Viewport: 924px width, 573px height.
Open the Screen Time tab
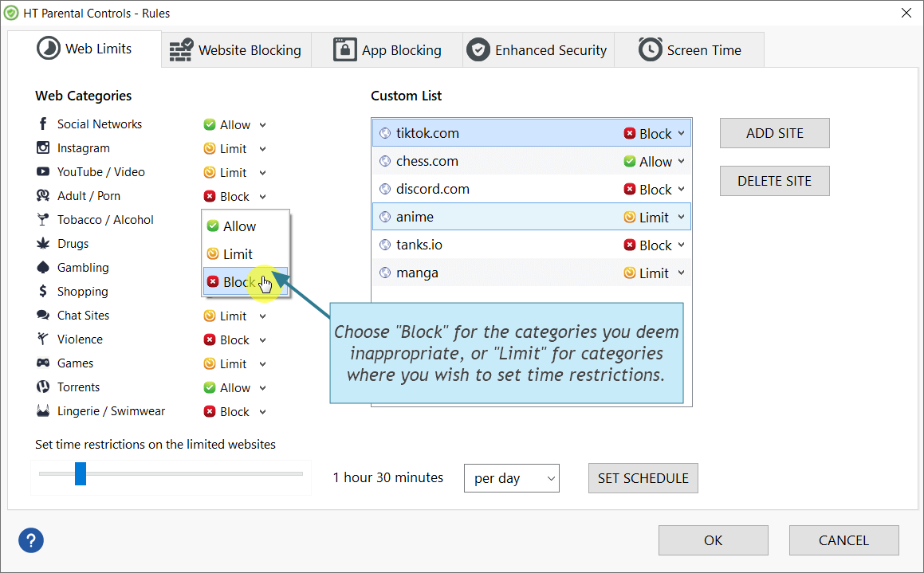689,49
